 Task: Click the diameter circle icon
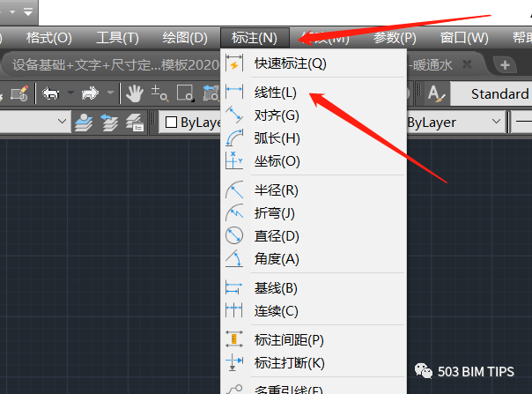[x=234, y=235]
